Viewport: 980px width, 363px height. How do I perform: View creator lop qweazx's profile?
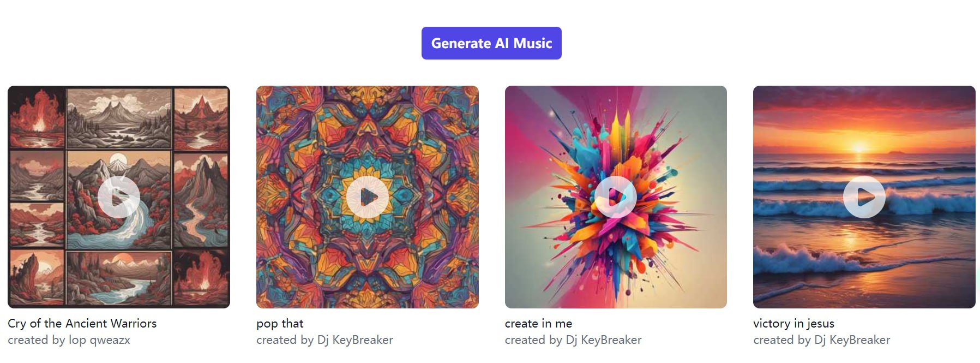point(69,340)
